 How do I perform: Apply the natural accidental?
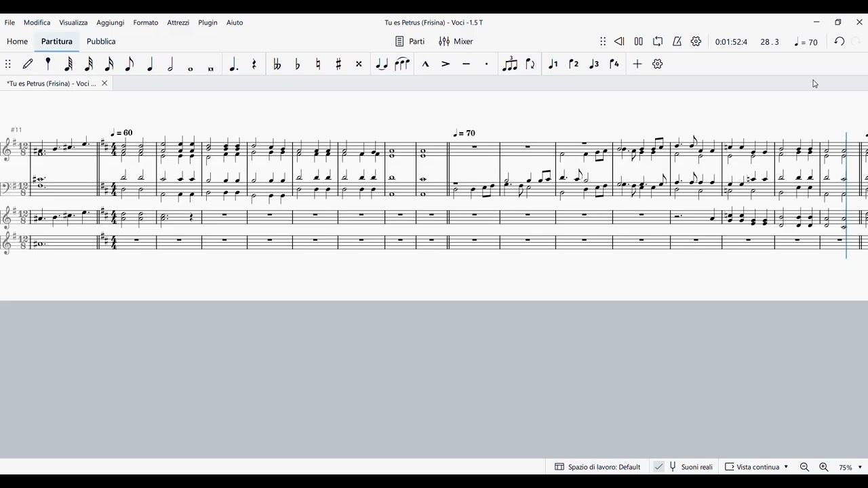[x=318, y=64]
